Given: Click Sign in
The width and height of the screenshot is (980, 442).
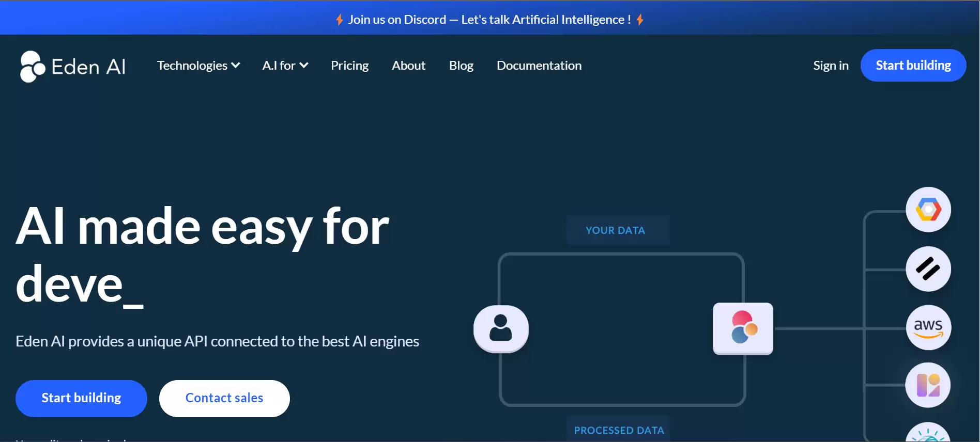Looking at the screenshot, I should tap(831, 66).
